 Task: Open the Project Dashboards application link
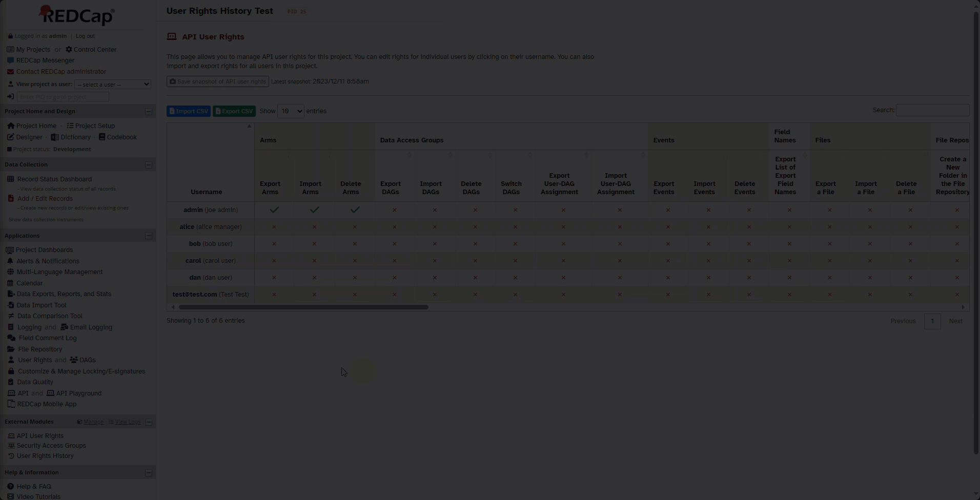pyautogui.click(x=44, y=250)
